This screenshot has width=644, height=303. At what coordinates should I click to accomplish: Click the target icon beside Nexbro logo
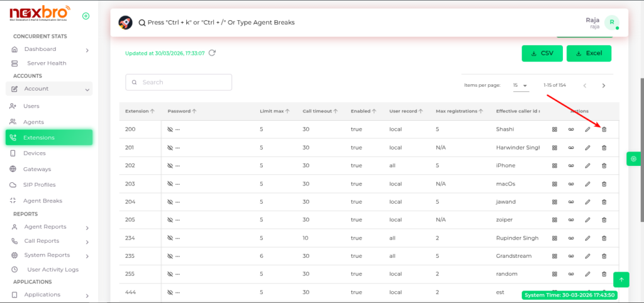(86, 16)
